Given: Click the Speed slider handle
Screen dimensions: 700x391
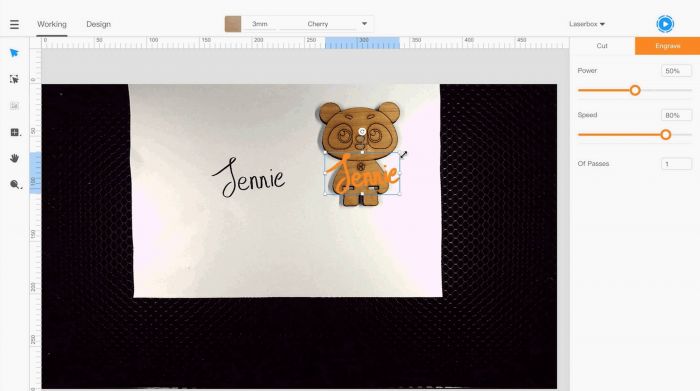Looking at the screenshot, I should [665, 134].
